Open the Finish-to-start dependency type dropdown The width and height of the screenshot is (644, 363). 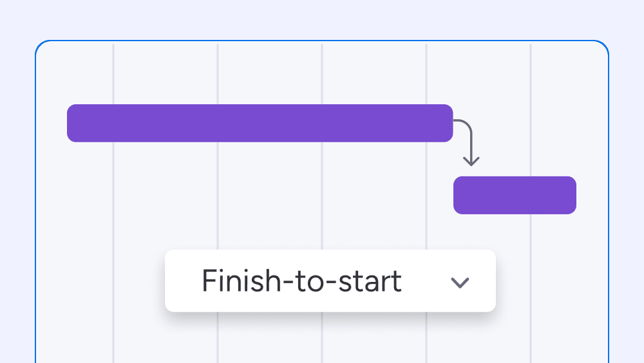click(330, 281)
